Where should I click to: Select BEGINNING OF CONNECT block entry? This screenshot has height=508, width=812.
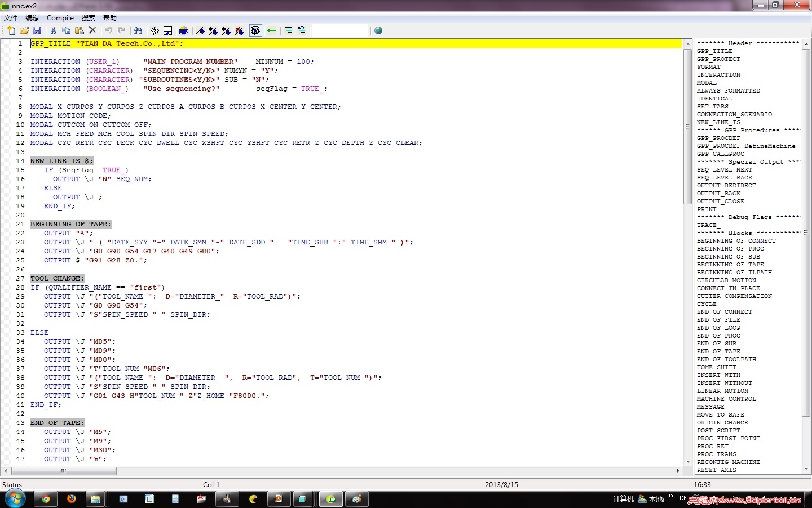(736, 240)
